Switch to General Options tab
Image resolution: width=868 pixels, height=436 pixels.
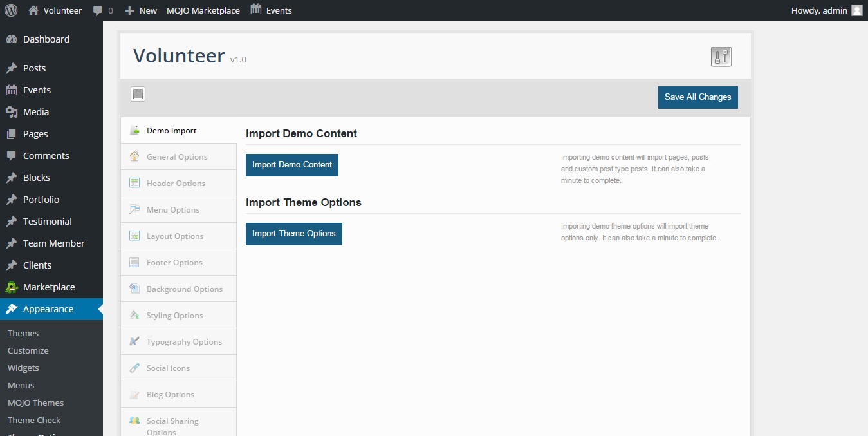pos(179,156)
